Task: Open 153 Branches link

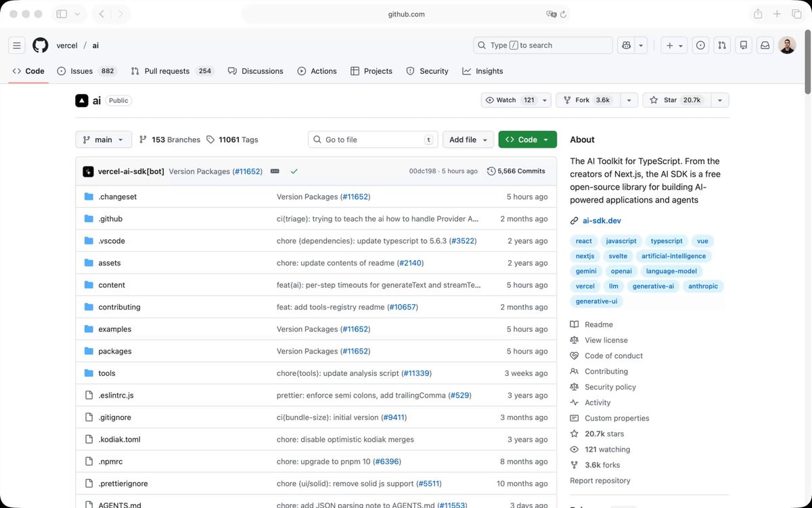Action: [x=170, y=140]
